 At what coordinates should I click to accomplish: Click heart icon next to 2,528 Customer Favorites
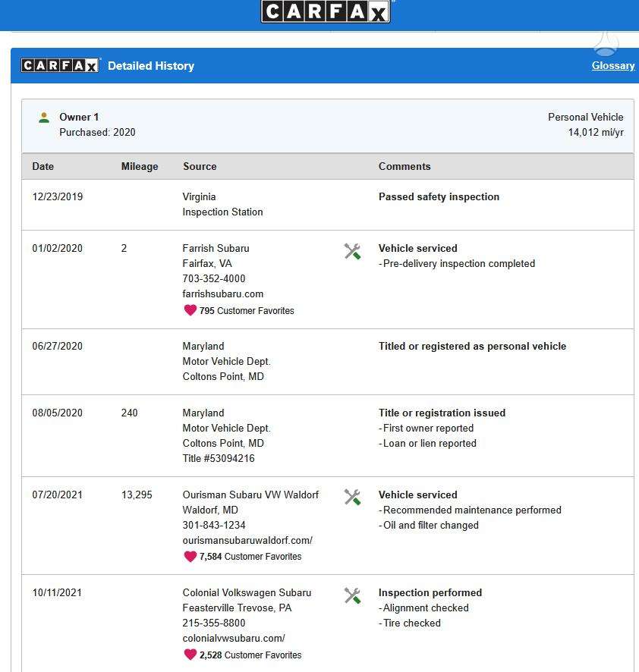click(x=190, y=655)
